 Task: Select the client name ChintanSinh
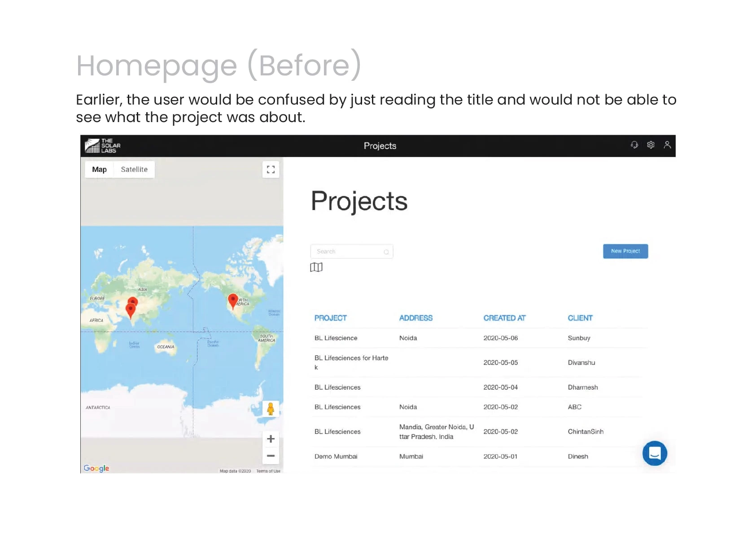coord(586,431)
